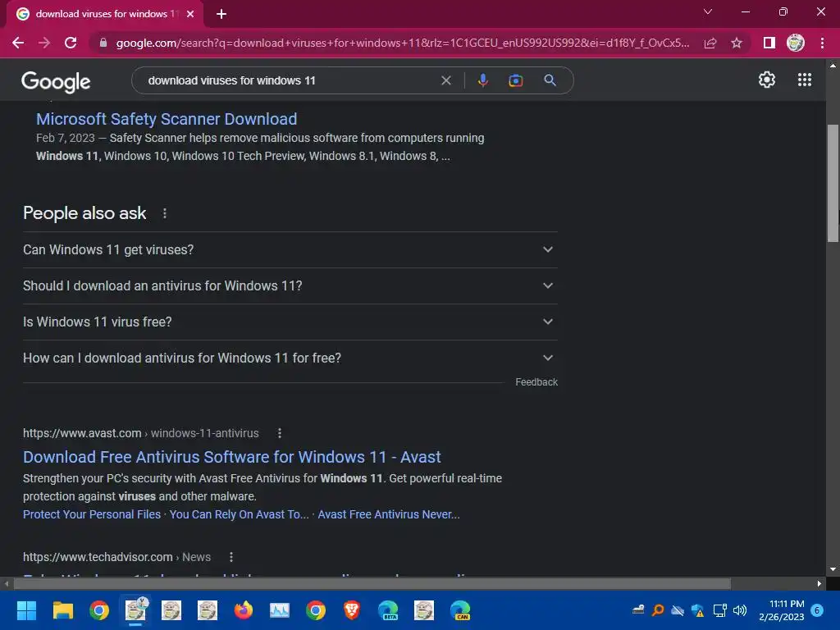Screen dimensions: 840x630
Task: Open the tab search chevron
Action: [708, 11]
